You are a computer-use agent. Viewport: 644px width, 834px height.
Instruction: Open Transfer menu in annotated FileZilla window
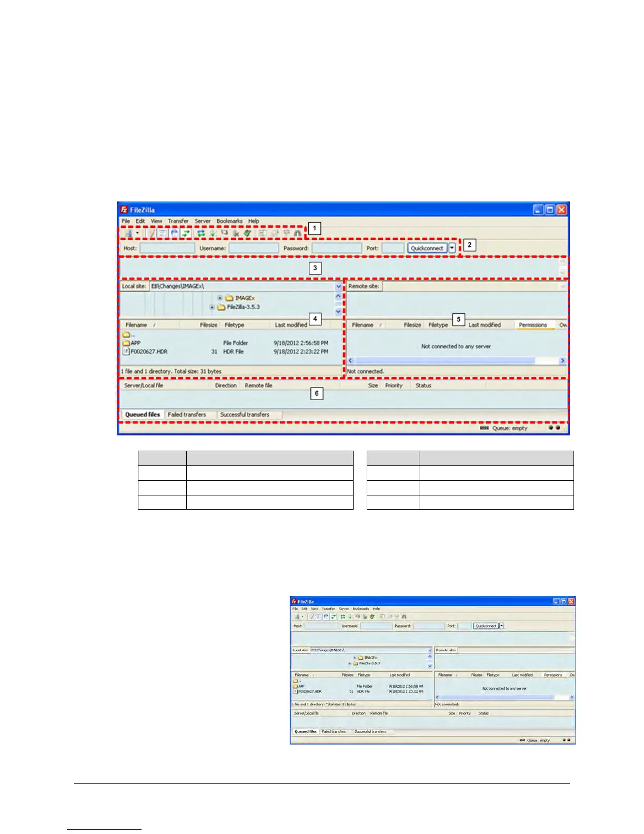click(x=178, y=221)
